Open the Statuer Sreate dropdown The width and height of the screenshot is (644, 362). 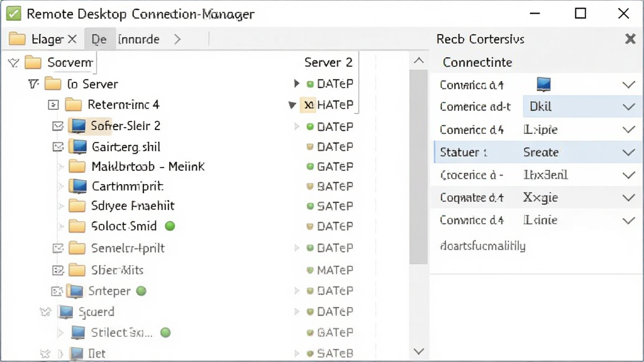[x=628, y=152]
